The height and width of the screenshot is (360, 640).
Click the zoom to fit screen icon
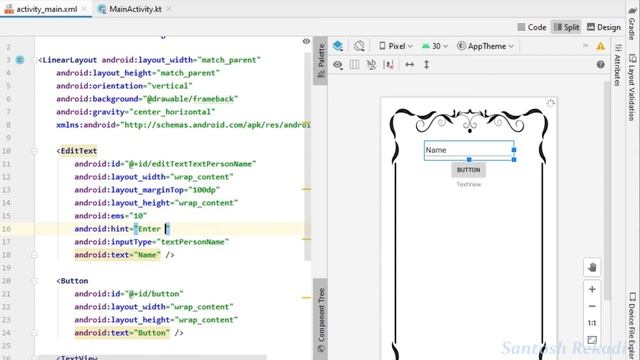592,340
